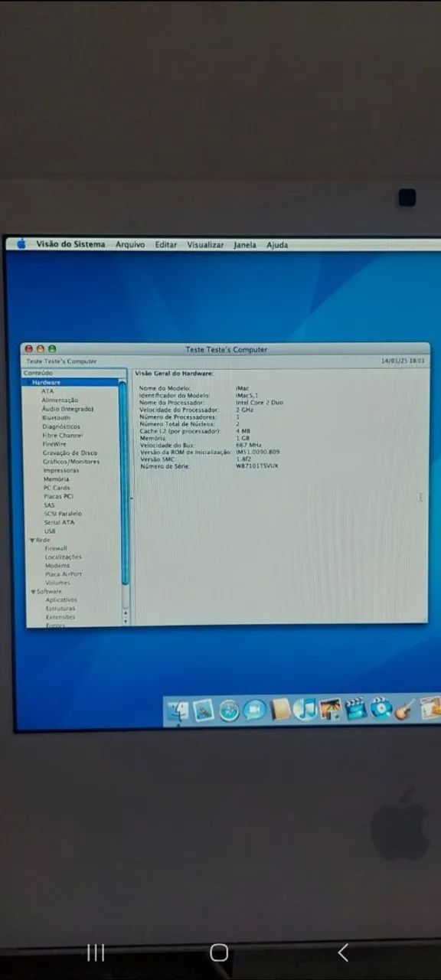Select FireWire in the sidebar
The width and height of the screenshot is (441, 980).
pos(54,443)
